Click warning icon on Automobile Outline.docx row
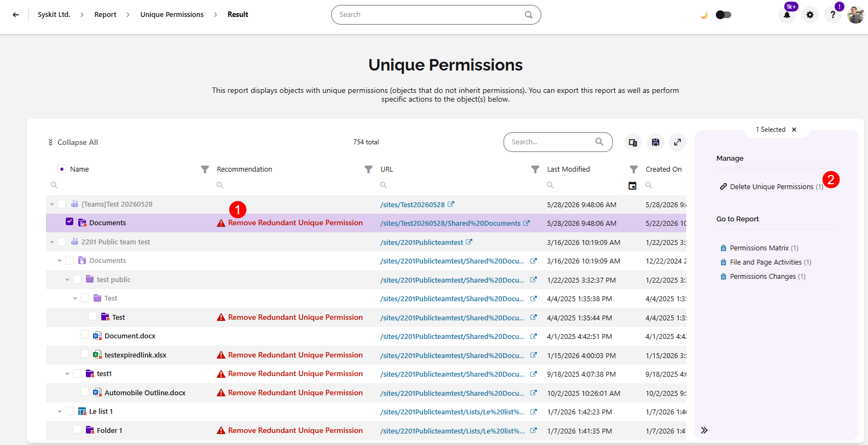The width and height of the screenshot is (868, 445). 221,393
